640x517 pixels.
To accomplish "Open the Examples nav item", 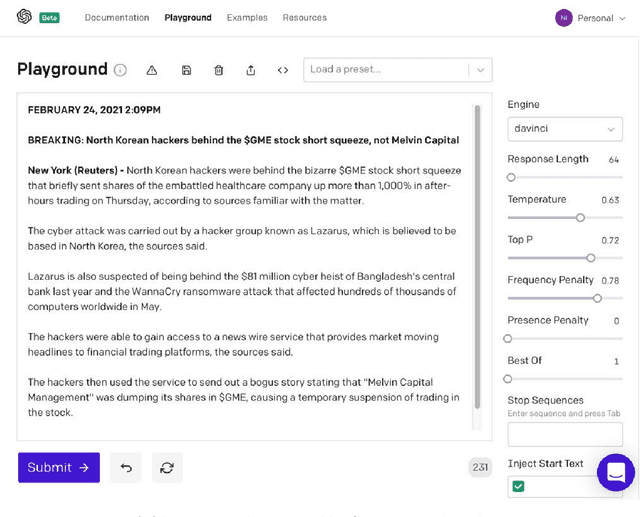I will click(247, 18).
